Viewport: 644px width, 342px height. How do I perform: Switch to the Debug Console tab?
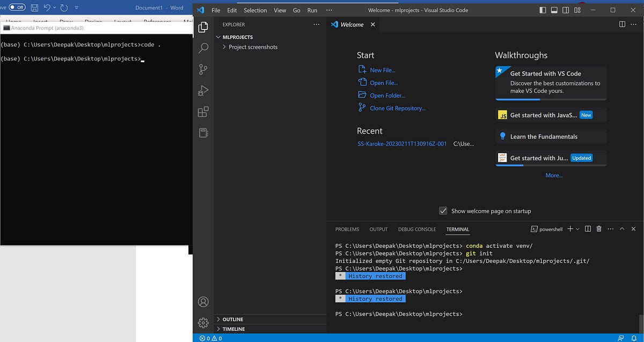(x=417, y=229)
